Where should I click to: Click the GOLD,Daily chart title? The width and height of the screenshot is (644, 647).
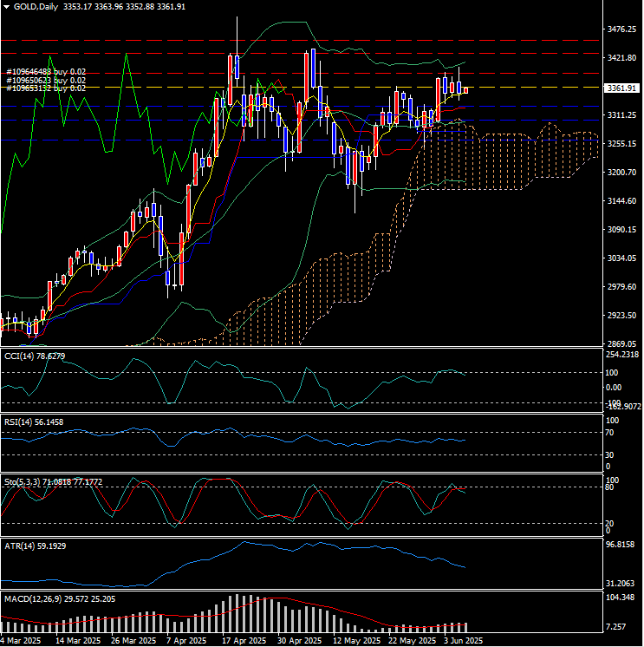click(36, 7)
